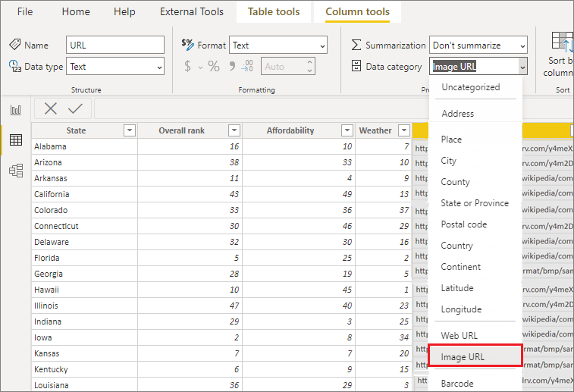Select the California cell

point(85,194)
